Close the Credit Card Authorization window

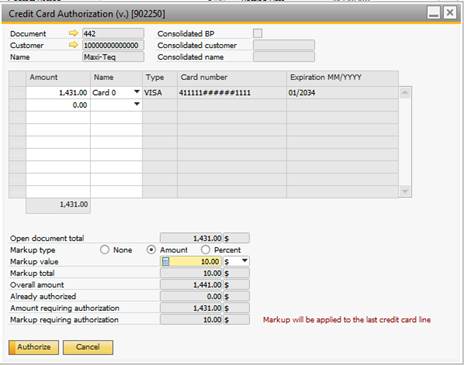[450, 13]
